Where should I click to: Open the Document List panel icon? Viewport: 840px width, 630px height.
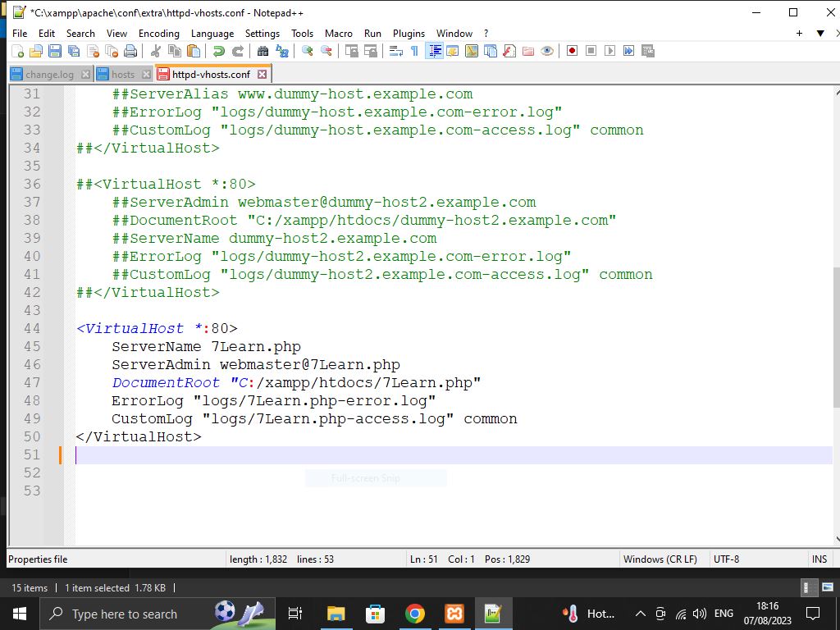(x=491, y=51)
